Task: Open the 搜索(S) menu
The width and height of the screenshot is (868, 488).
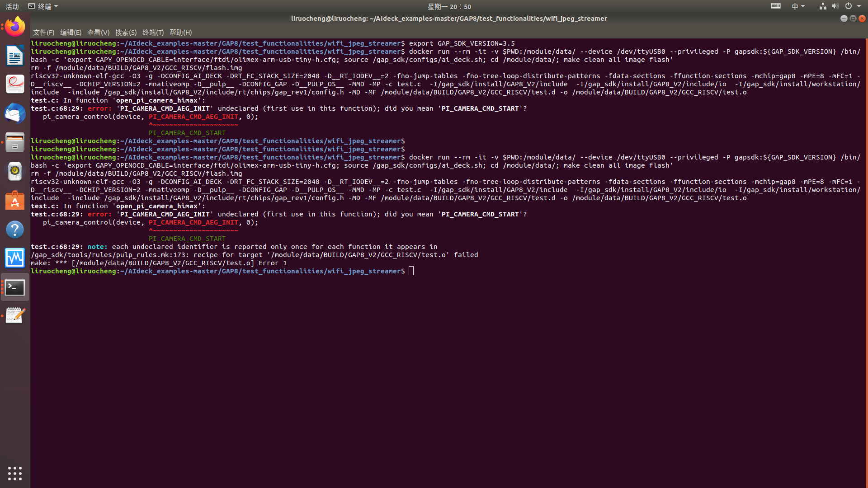Action: 126,33
